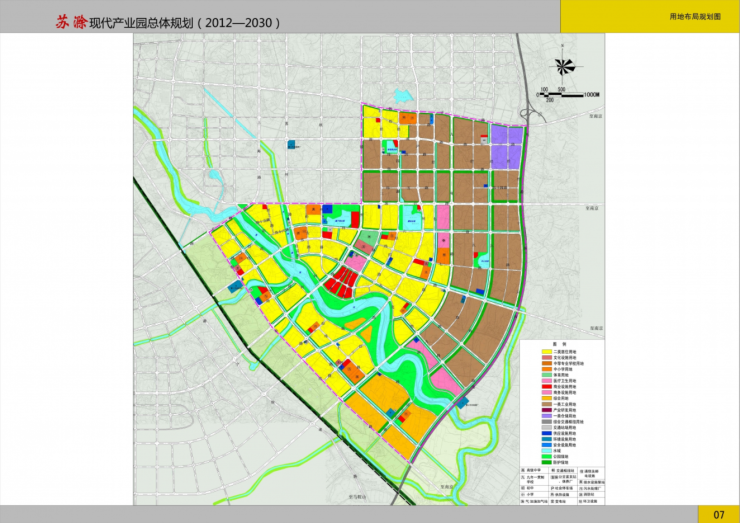Select the brown industrial land legend swatch
The image size is (740, 523).
(547, 404)
